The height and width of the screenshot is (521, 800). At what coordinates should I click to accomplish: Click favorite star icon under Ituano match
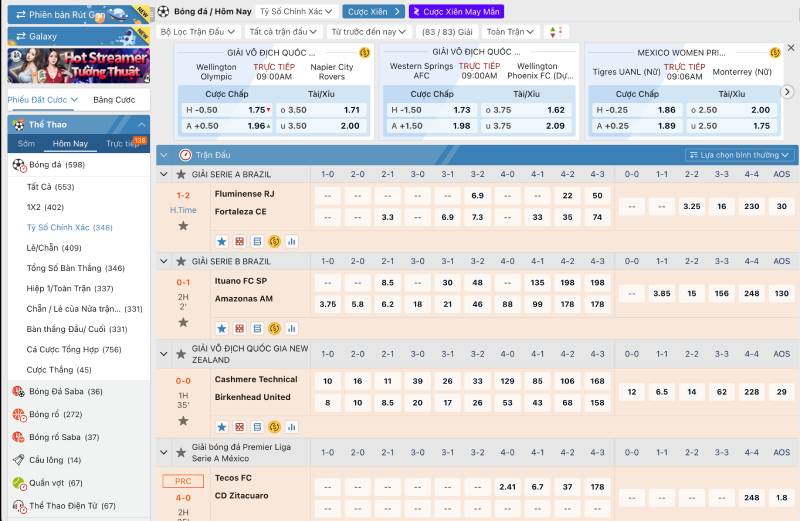coord(221,327)
